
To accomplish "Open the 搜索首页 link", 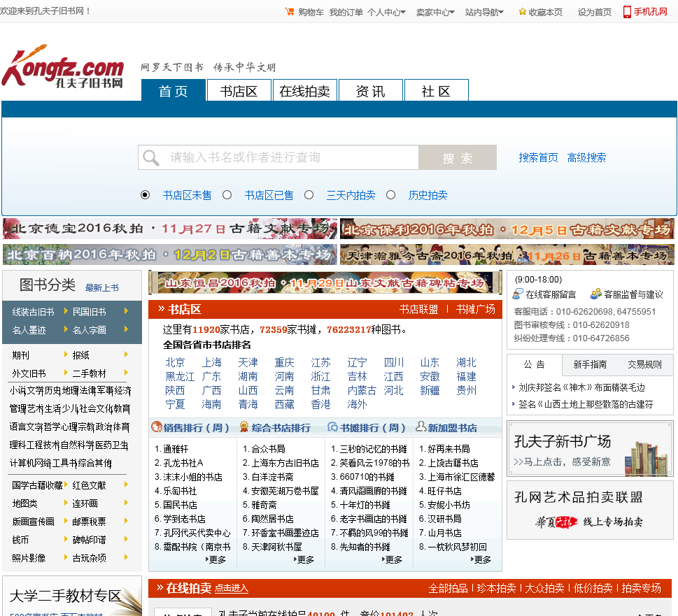I will [538, 158].
